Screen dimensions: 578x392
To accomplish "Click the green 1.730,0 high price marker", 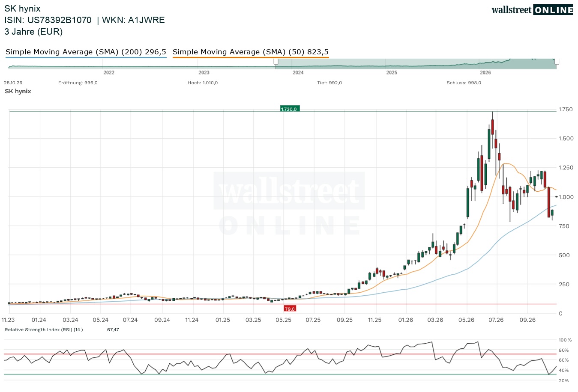I will tap(290, 109).
